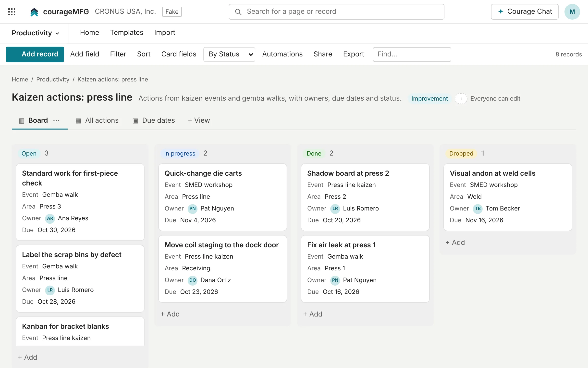Click the AR avatar for Ana Reyes
The height and width of the screenshot is (368, 588).
(50, 218)
